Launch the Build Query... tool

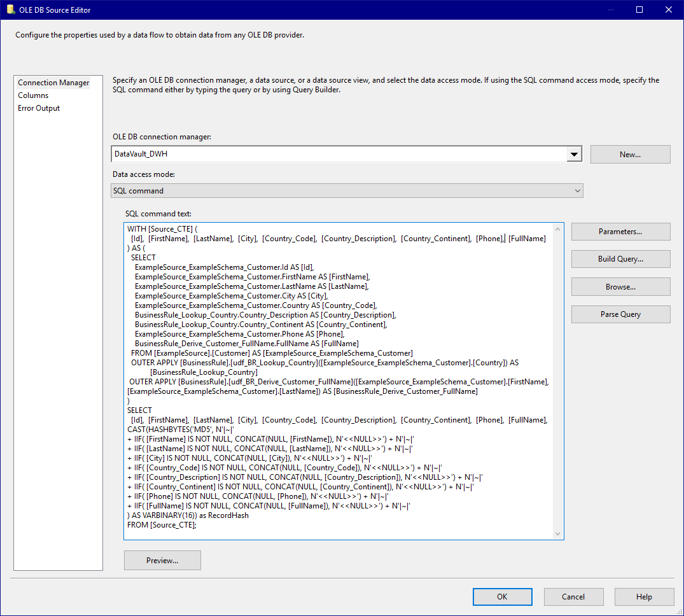620,259
